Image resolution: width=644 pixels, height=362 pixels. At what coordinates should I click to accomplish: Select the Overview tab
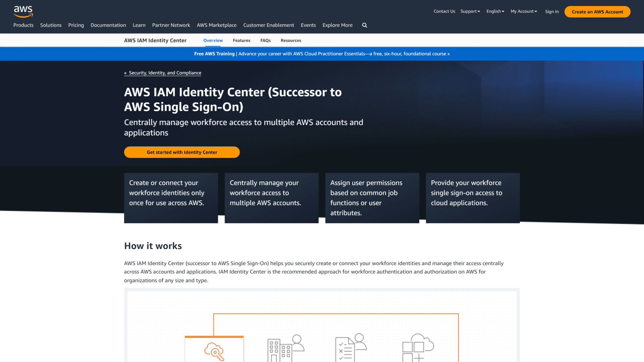click(212, 40)
